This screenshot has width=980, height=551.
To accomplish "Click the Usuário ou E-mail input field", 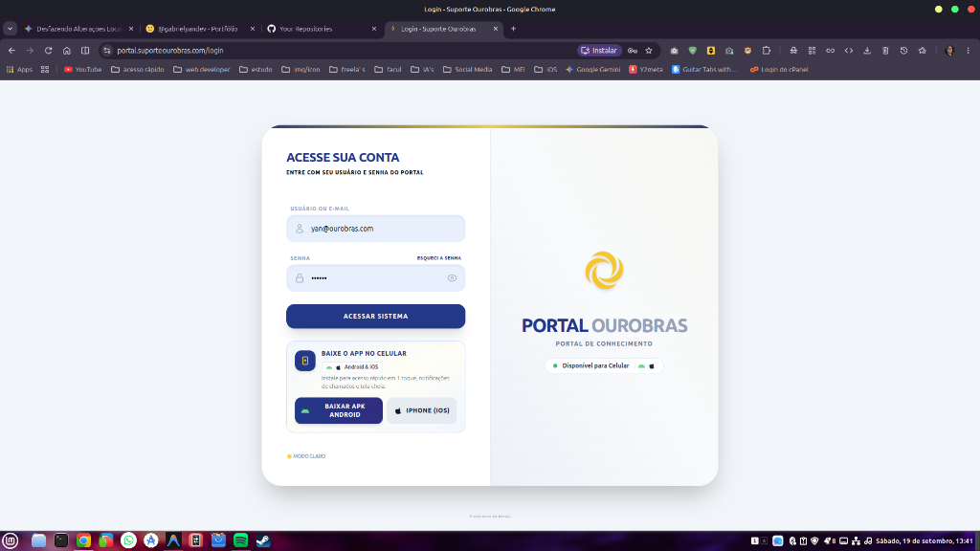I will (x=375, y=229).
